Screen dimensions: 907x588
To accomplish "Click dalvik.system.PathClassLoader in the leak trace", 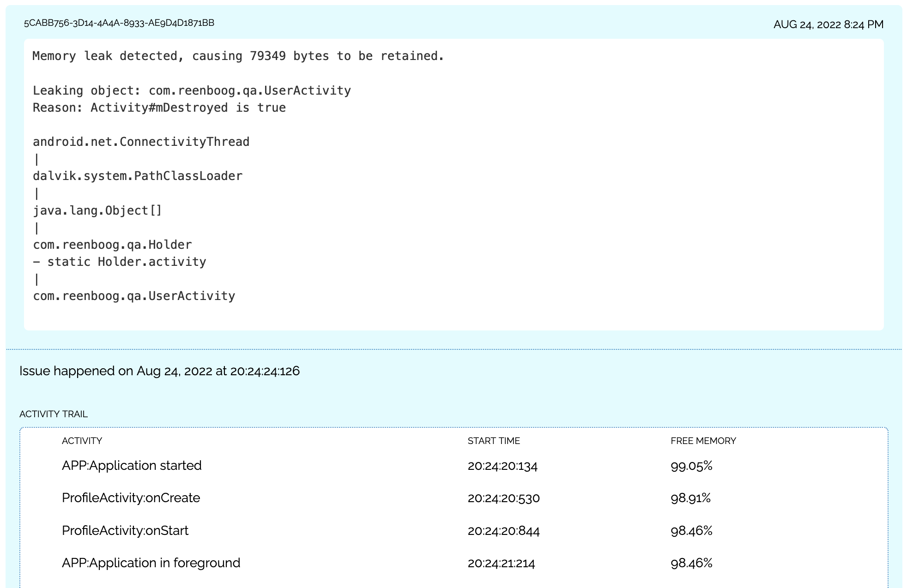I will (x=137, y=176).
